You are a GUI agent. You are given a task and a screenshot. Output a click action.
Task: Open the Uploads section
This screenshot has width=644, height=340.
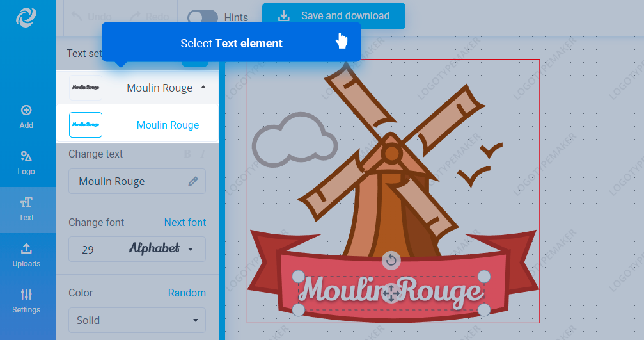26,255
